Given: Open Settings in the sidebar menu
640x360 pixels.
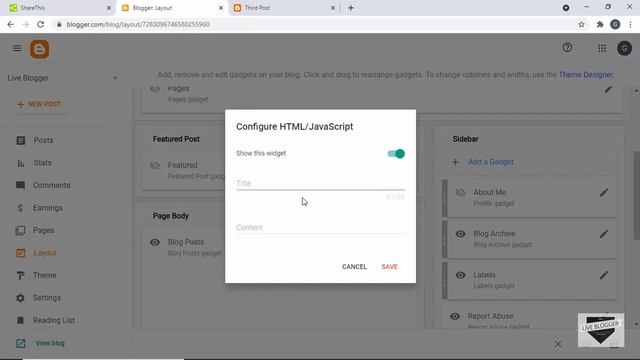Looking at the screenshot, I should [47, 298].
